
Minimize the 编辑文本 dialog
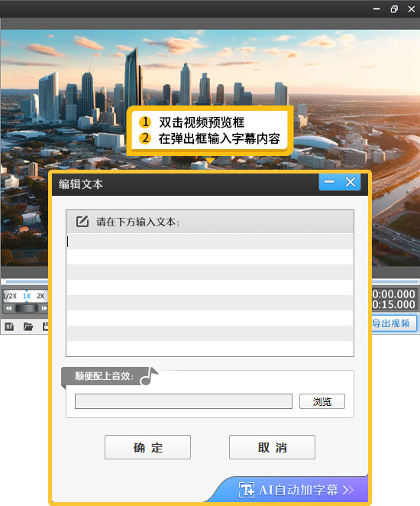(x=329, y=182)
